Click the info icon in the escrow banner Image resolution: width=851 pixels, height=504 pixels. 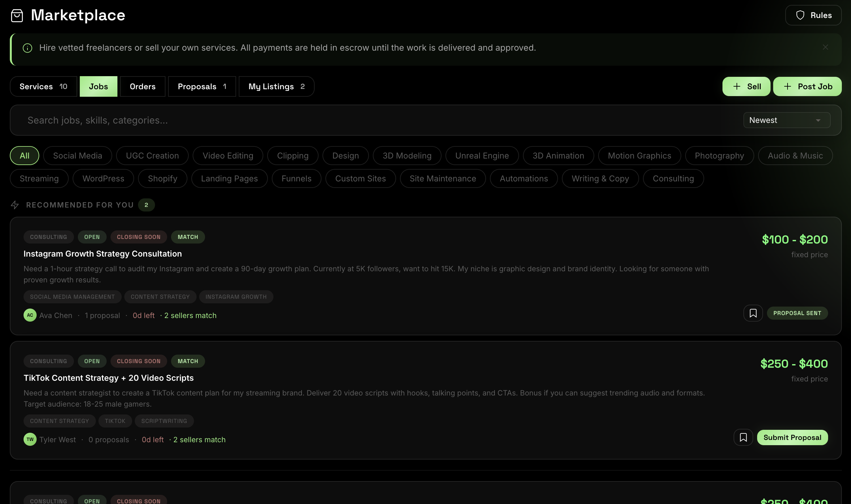[27, 48]
